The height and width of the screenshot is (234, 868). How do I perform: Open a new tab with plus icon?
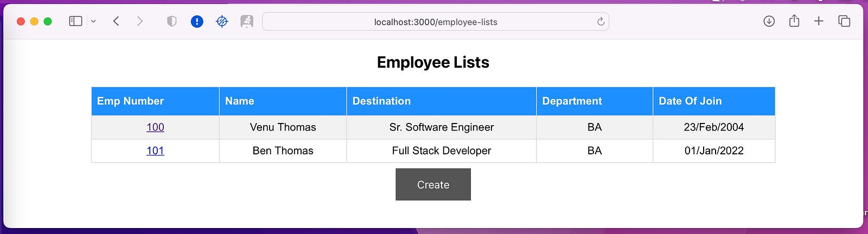pos(819,21)
